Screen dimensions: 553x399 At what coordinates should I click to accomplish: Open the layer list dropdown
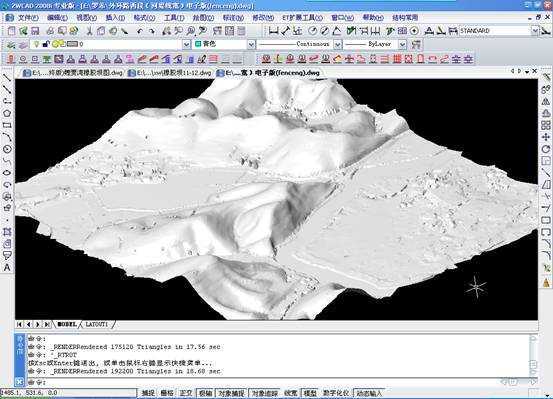(187, 44)
